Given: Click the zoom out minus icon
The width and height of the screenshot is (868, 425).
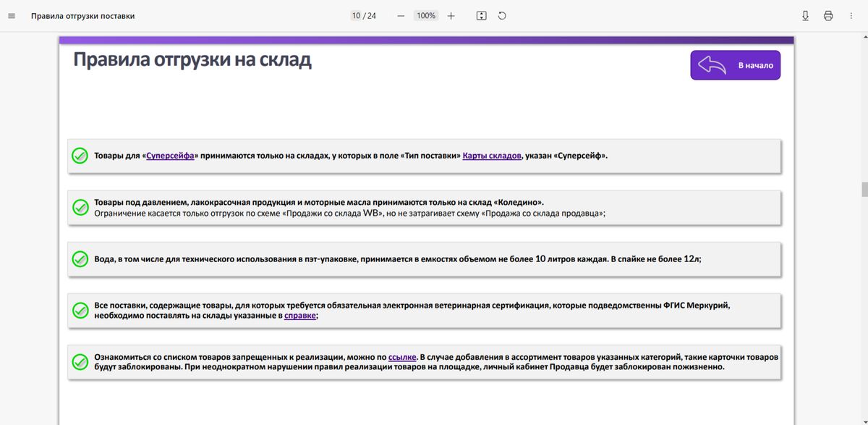Looking at the screenshot, I should tap(401, 16).
